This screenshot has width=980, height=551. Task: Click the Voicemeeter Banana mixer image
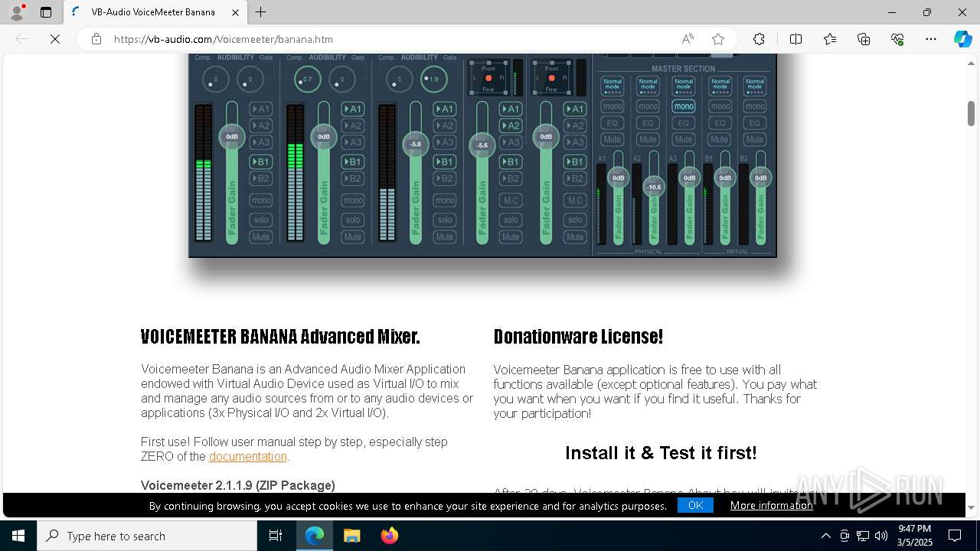point(482,155)
